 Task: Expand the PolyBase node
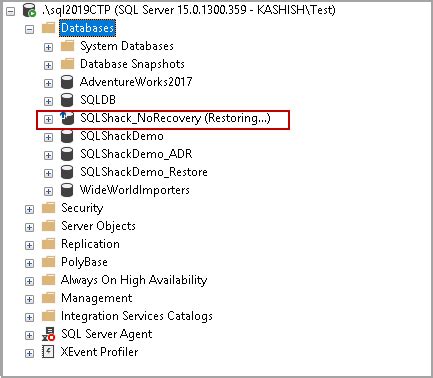29,263
